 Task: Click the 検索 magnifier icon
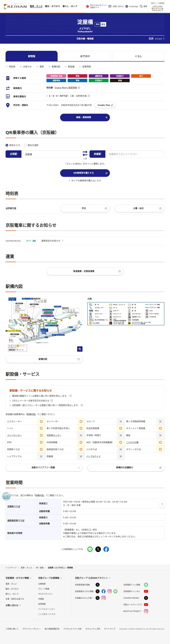coord(141,6)
